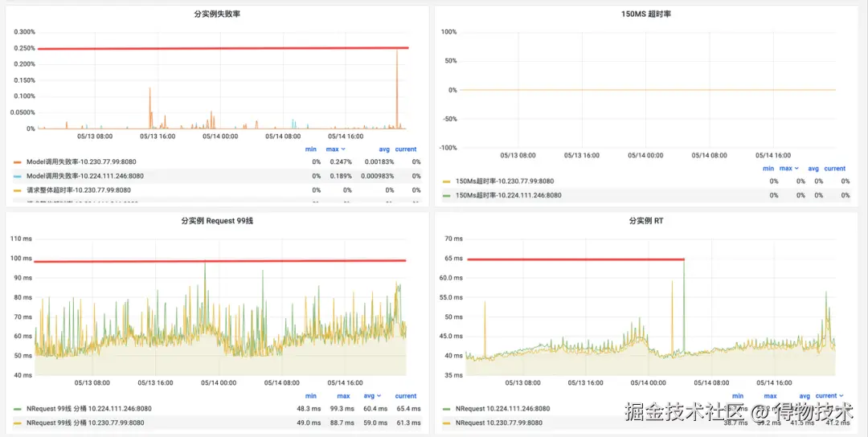868x437 pixels.
Task: Click yellow color swatch of 请求整体超时率-10.230.77.99:8080
Action: click(17, 190)
